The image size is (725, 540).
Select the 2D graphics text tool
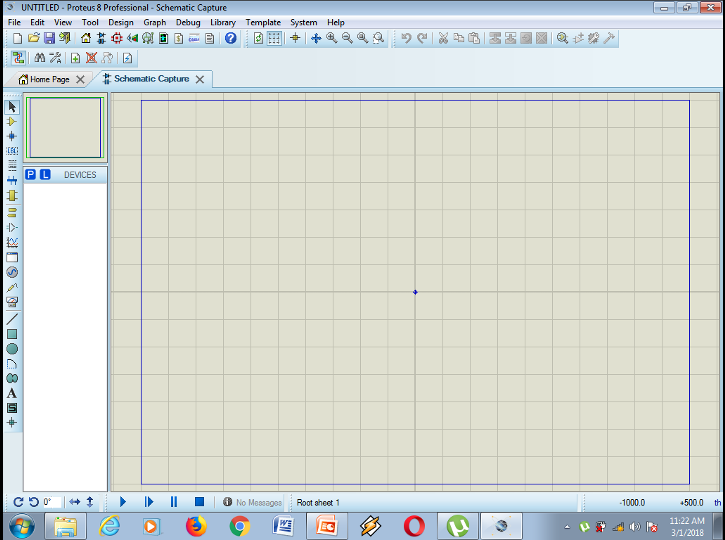tap(12, 393)
